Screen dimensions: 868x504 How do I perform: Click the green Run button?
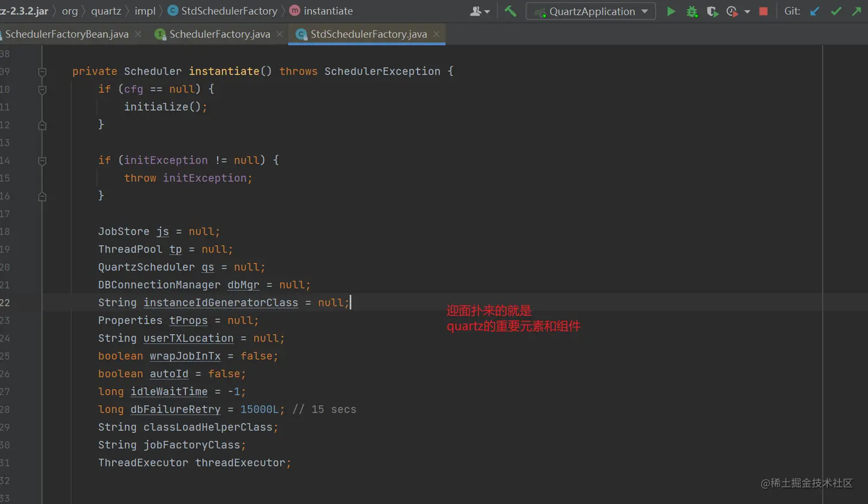pos(671,11)
